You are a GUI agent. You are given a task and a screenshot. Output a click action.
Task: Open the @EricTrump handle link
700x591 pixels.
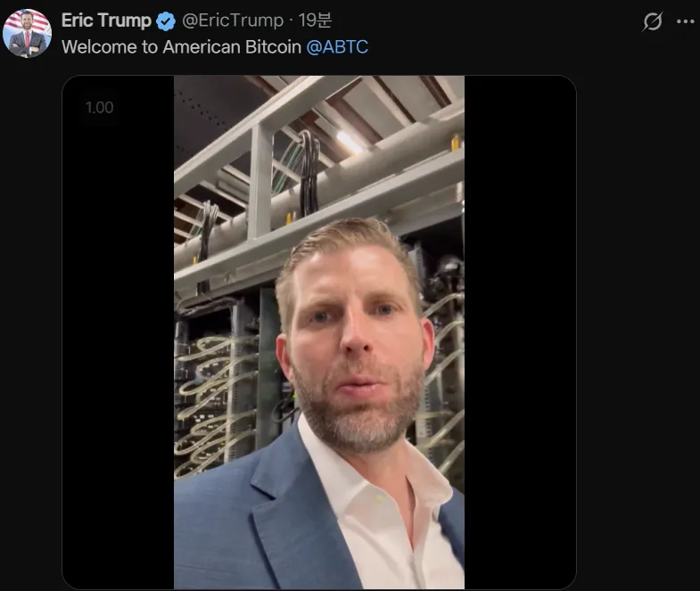coord(233,21)
